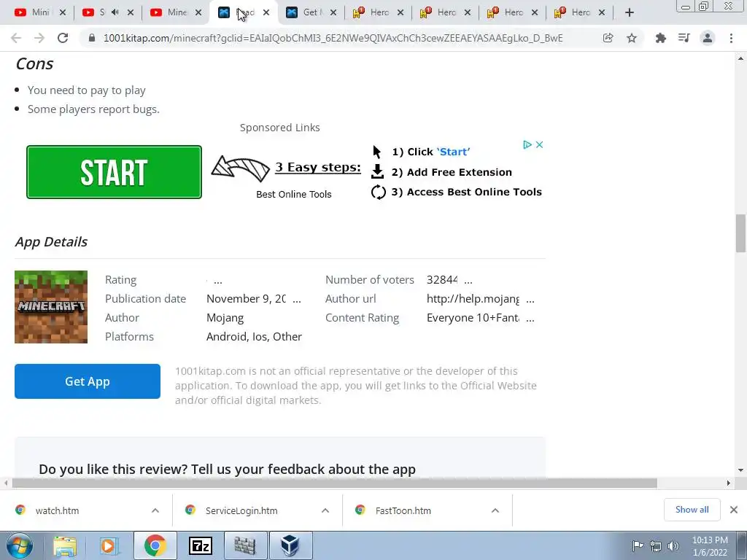Reload the 1001kitap page
Viewport: 747px width, 560px height.
(x=63, y=38)
